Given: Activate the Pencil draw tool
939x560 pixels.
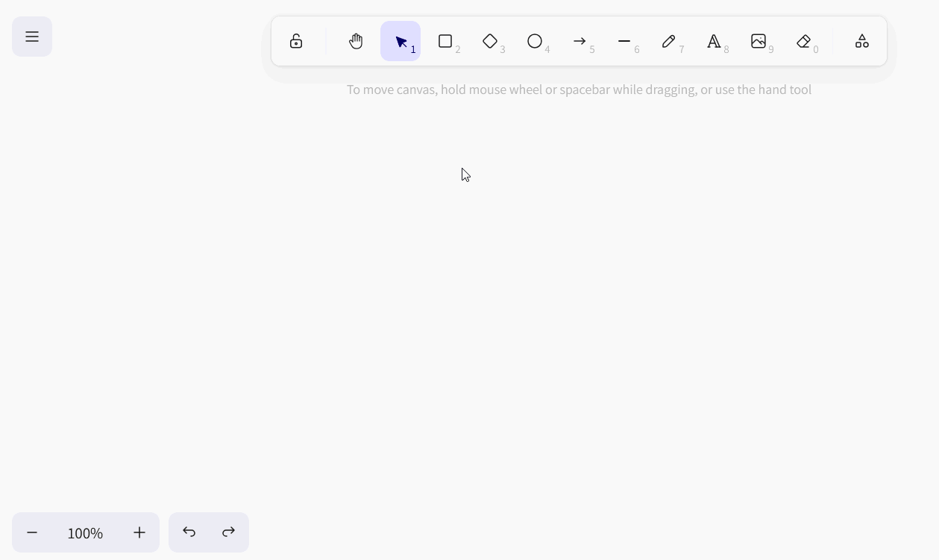Looking at the screenshot, I should [669, 41].
